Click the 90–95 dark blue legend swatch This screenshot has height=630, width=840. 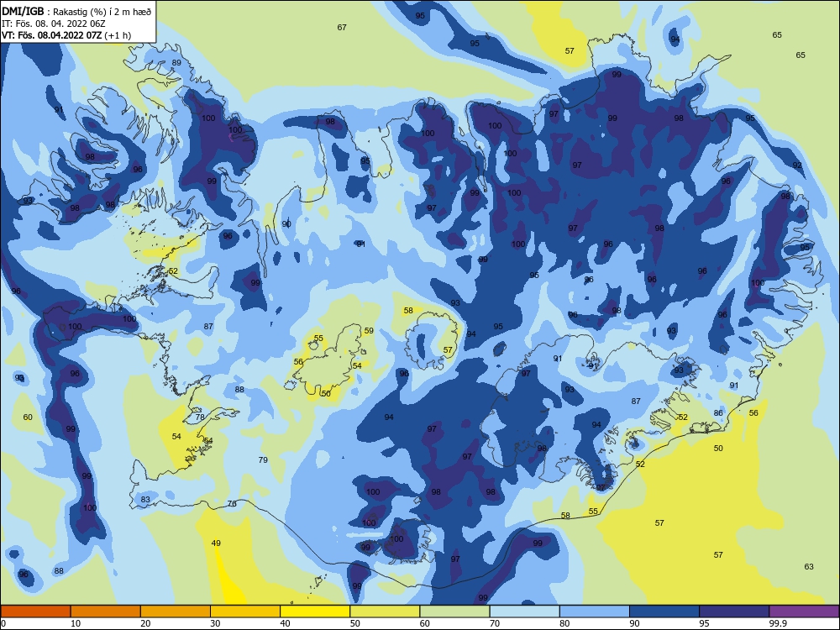[x=664, y=612]
